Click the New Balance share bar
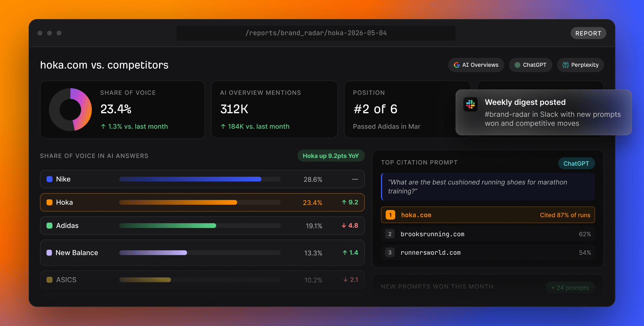644x326 pixels. point(200,253)
